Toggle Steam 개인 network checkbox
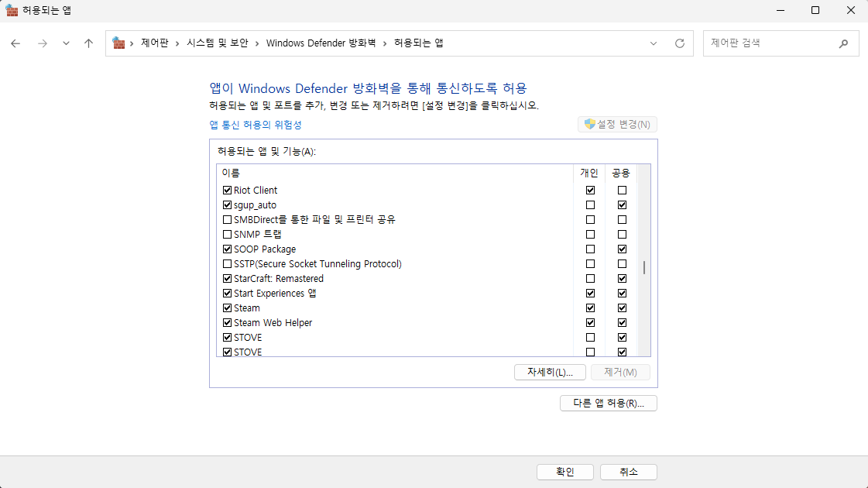 point(591,308)
